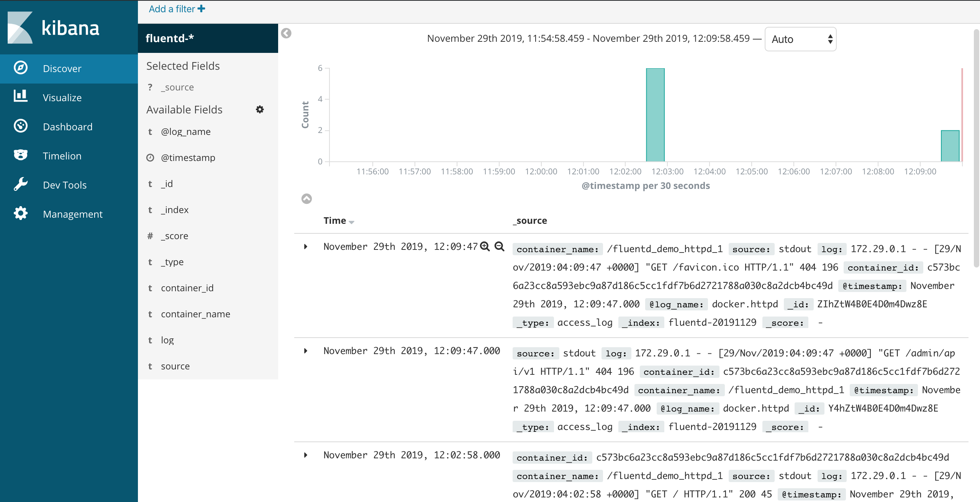The image size is (980, 502).
Task: Collapse the field sidebar with arrow
Action: click(286, 33)
